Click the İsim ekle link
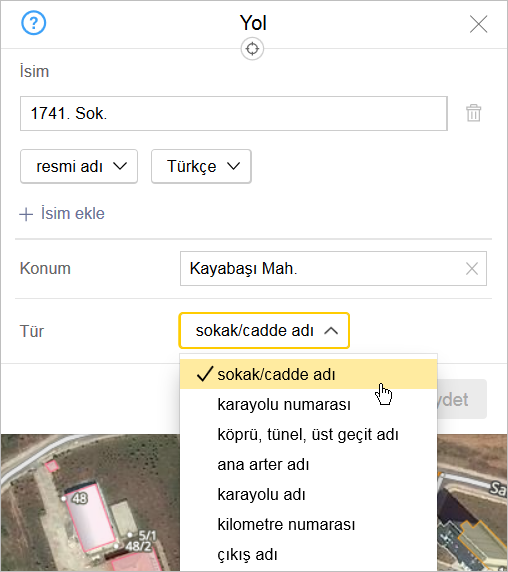508x572 pixels. click(x=73, y=213)
